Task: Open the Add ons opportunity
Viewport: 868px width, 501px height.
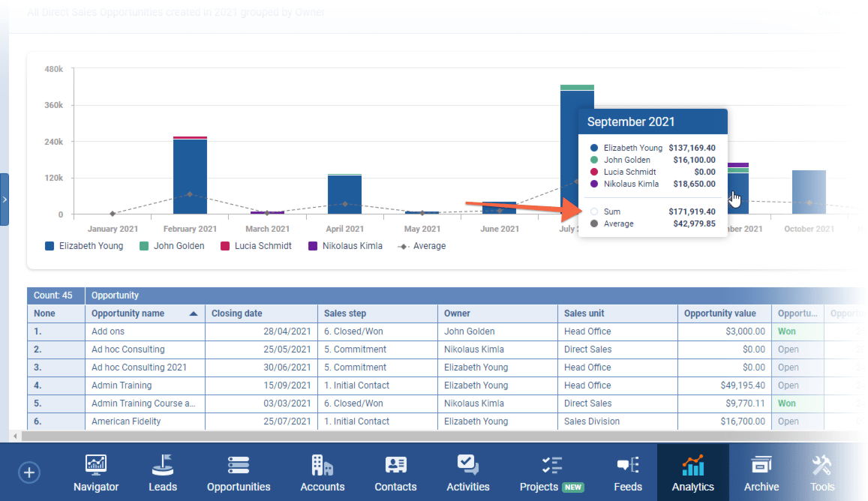Action: point(105,331)
